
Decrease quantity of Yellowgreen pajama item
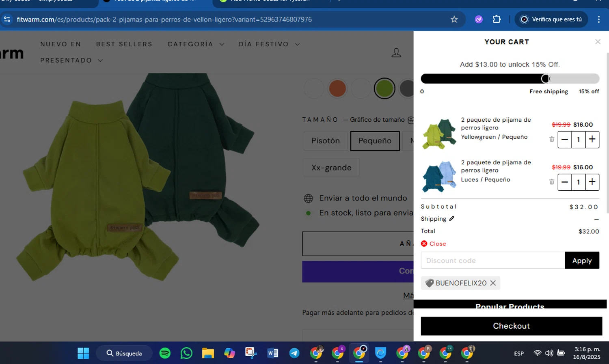(565, 139)
